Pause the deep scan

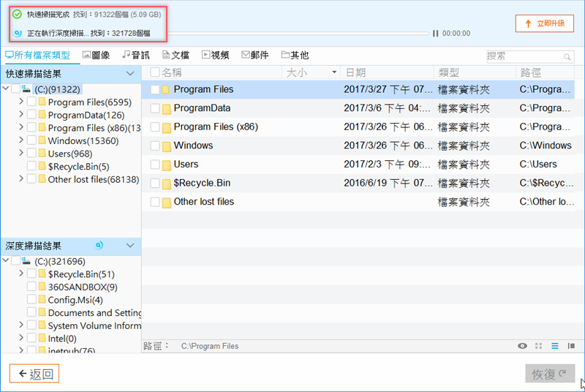(x=435, y=34)
